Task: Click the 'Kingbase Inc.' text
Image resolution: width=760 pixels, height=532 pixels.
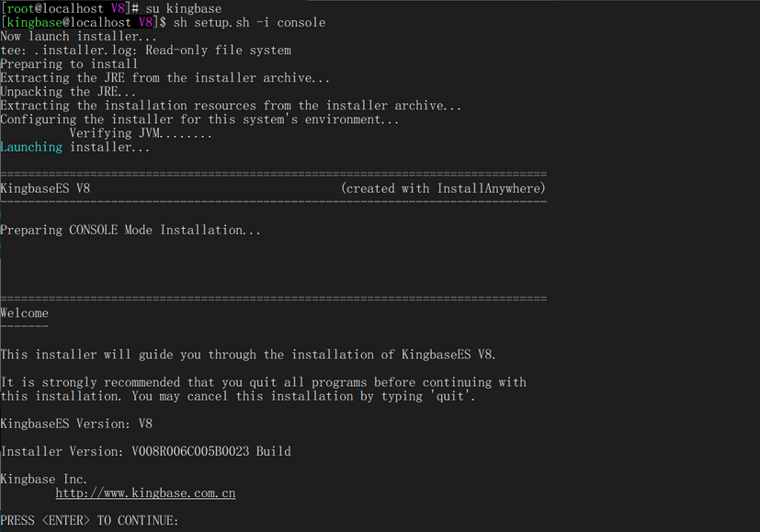Action: 44,479
